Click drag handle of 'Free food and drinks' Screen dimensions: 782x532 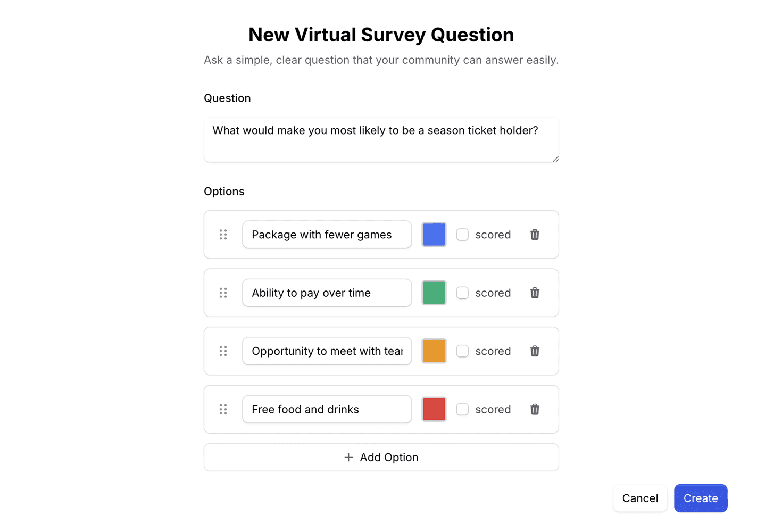tap(223, 409)
